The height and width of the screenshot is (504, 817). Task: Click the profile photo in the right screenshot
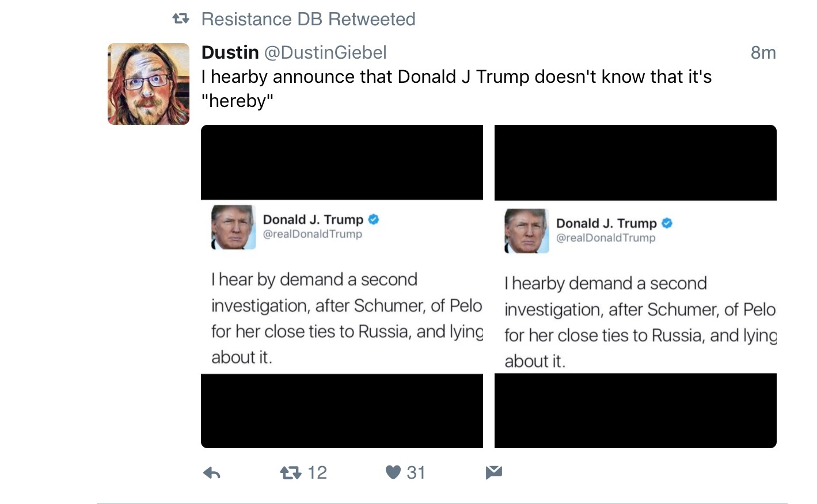pos(526,231)
